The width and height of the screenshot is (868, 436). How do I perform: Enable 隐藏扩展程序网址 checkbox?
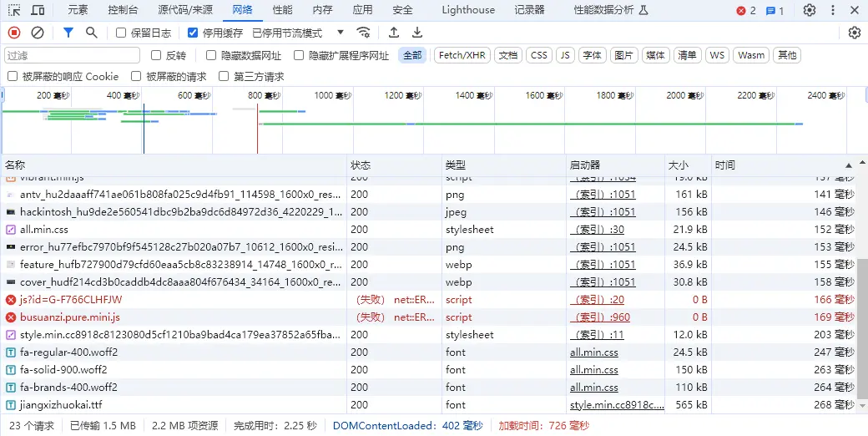click(299, 55)
